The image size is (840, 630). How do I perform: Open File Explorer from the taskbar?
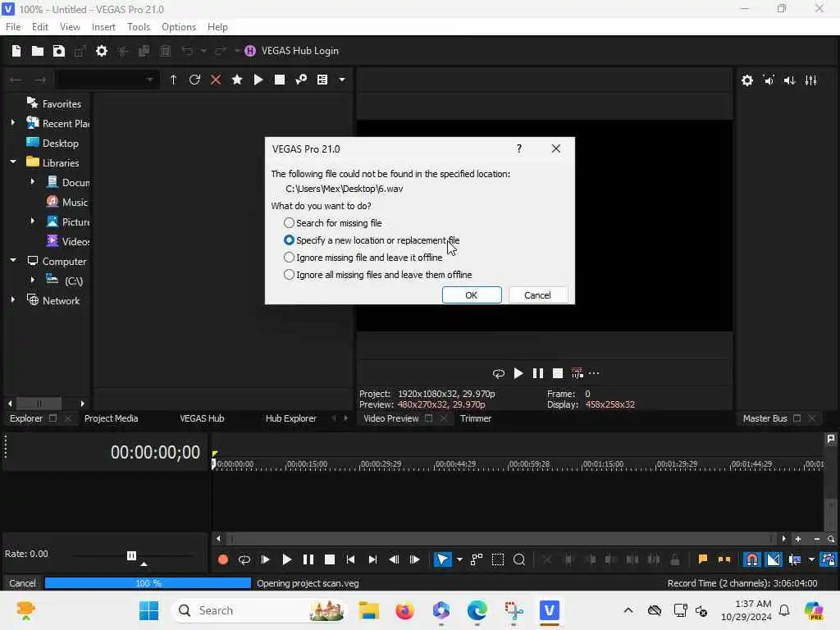pos(369,610)
